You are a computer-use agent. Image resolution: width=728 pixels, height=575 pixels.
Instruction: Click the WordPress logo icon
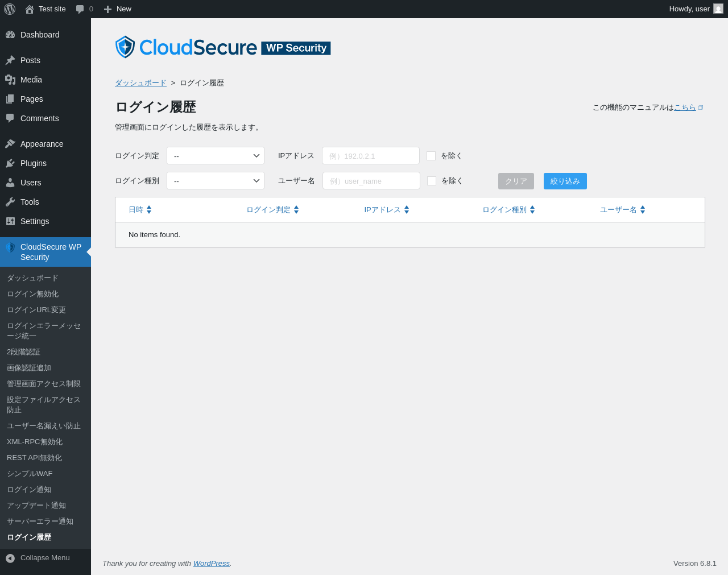click(x=10, y=9)
